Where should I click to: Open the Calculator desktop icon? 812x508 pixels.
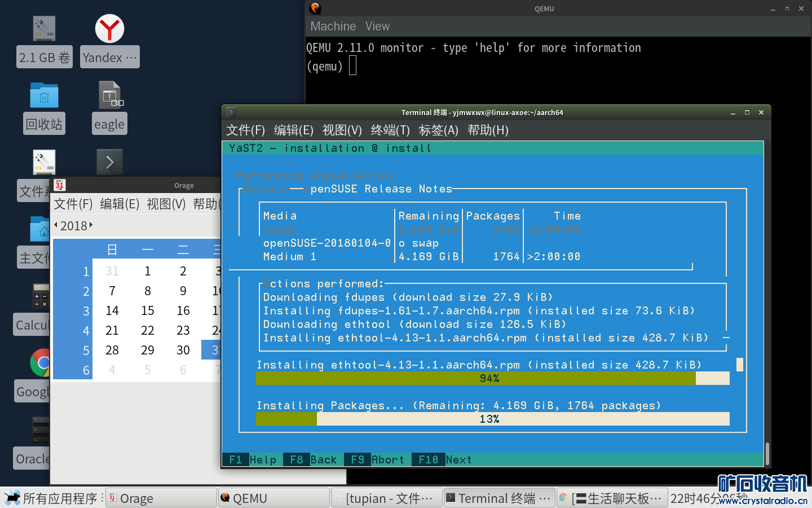point(39,296)
